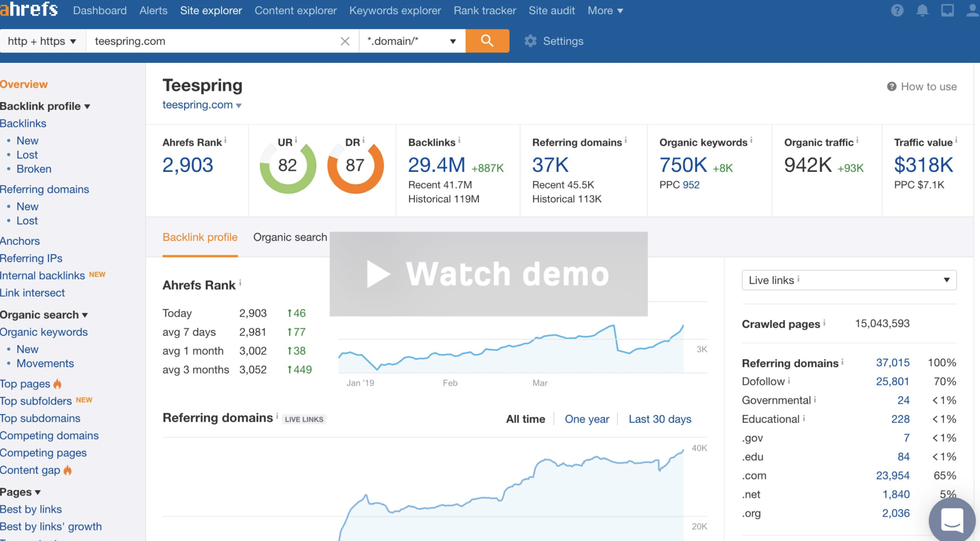
Task: Open Keywords explorer from the top menu
Action: tap(395, 10)
